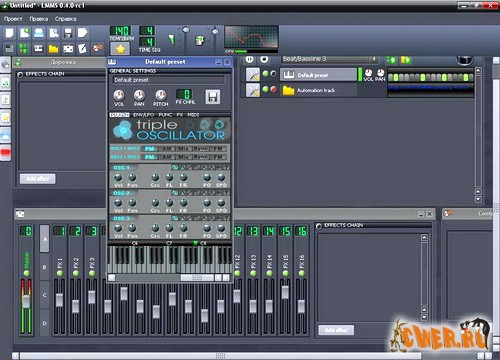Open Beat/Bassline 3 dropdown
This screenshot has height=360, width=500.
374,59
